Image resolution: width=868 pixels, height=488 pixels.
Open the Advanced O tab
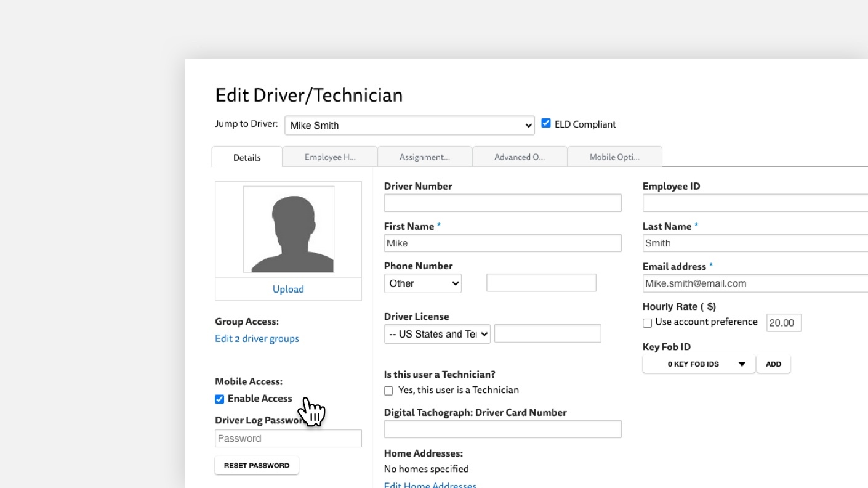(519, 157)
